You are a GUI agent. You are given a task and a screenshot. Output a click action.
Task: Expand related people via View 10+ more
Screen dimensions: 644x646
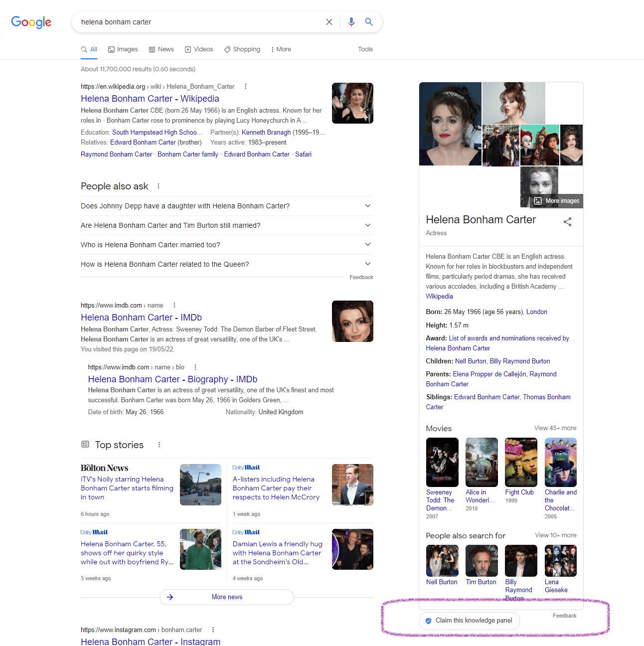(x=556, y=535)
